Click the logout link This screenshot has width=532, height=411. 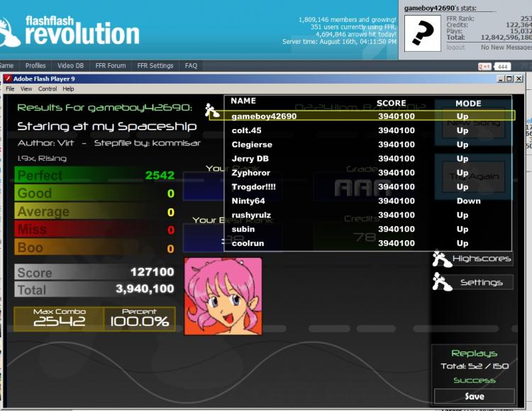click(x=455, y=47)
